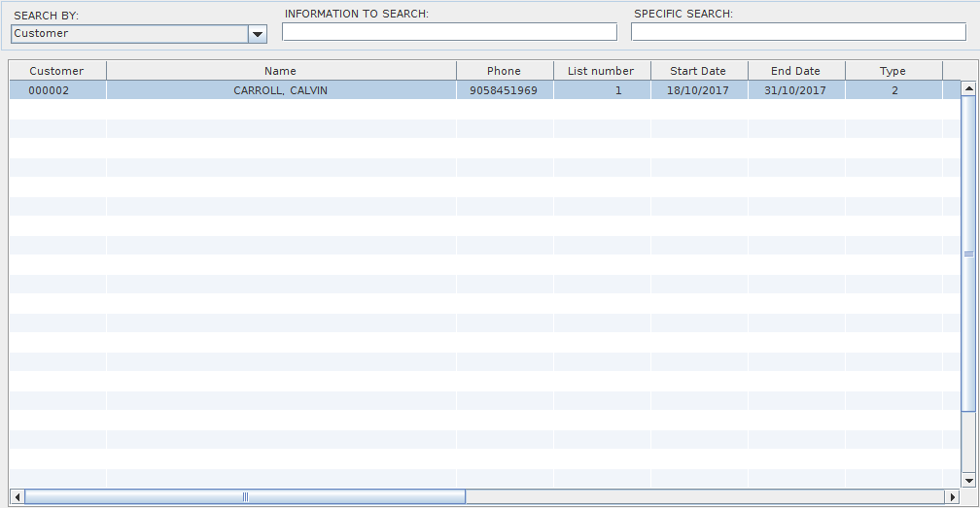This screenshot has height=508, width=980.
Task: Sort table by Start Date header
Action: 698,71
